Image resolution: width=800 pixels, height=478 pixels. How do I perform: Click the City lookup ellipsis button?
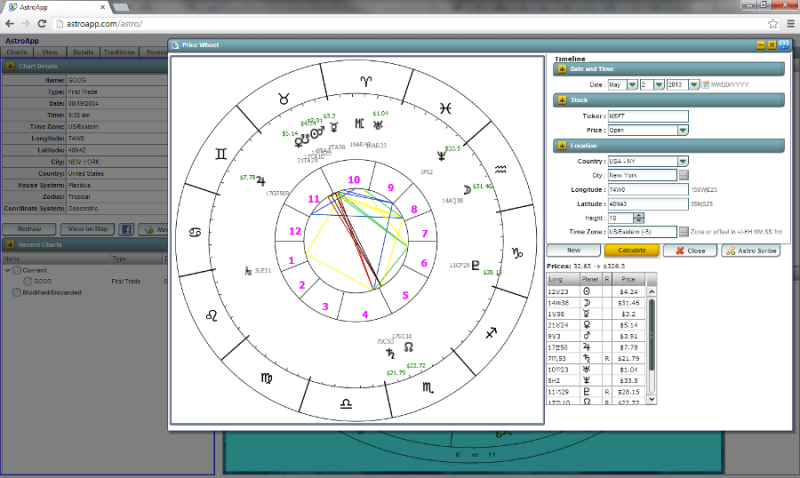[684, 175]
